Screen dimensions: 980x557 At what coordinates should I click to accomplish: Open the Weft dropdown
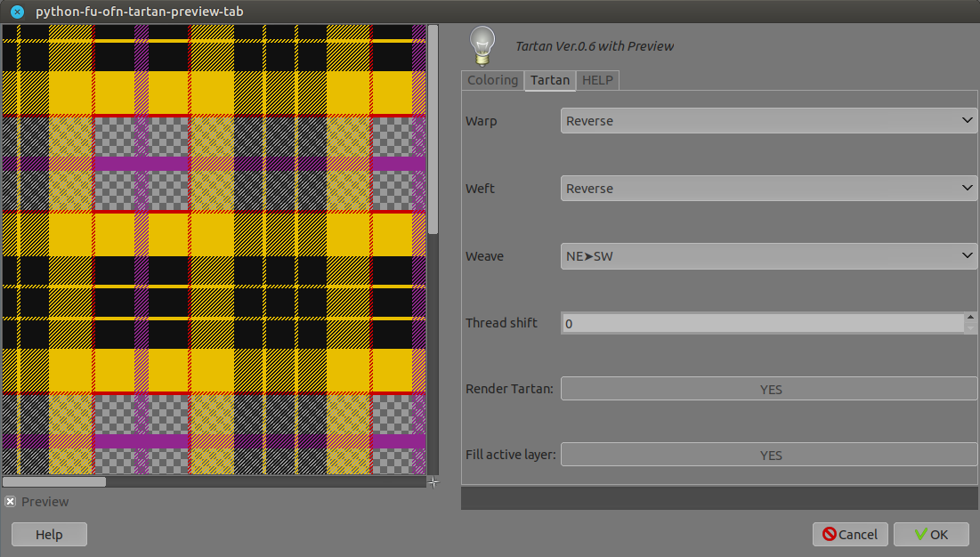769,188
